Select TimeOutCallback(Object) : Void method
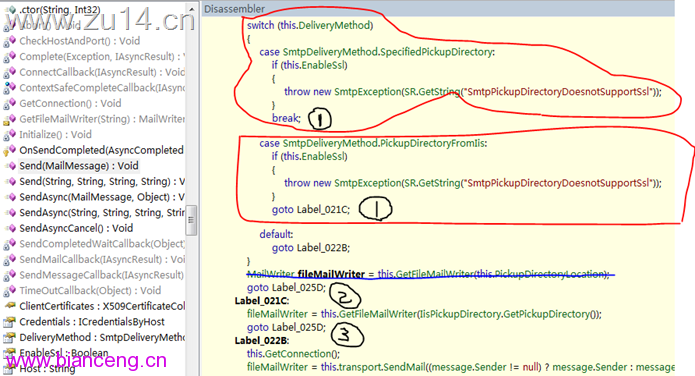 (90, 290)
